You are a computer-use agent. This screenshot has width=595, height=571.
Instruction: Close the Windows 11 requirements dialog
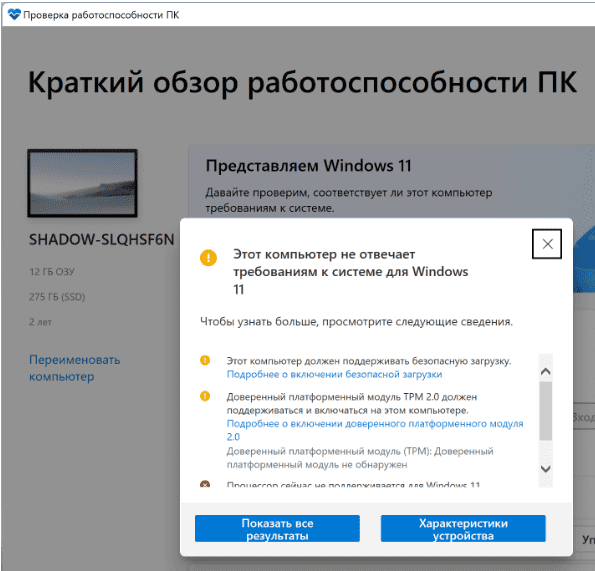point(546,244)
